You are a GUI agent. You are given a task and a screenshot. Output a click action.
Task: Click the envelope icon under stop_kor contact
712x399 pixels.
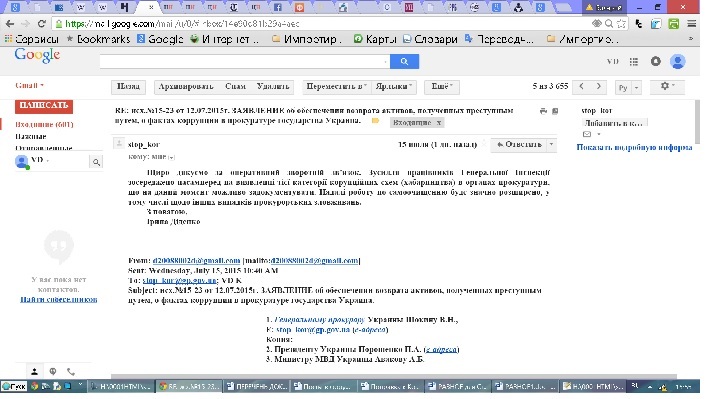coord(587,134)
